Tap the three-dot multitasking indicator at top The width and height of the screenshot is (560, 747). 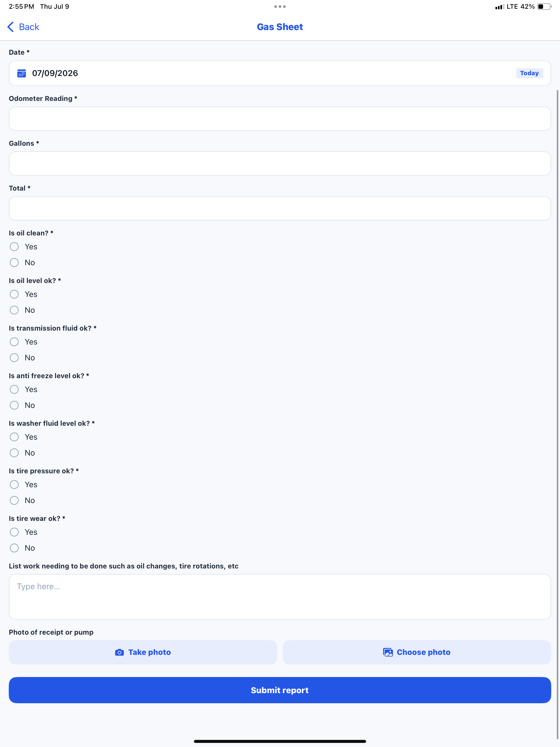tap(280, 6)
